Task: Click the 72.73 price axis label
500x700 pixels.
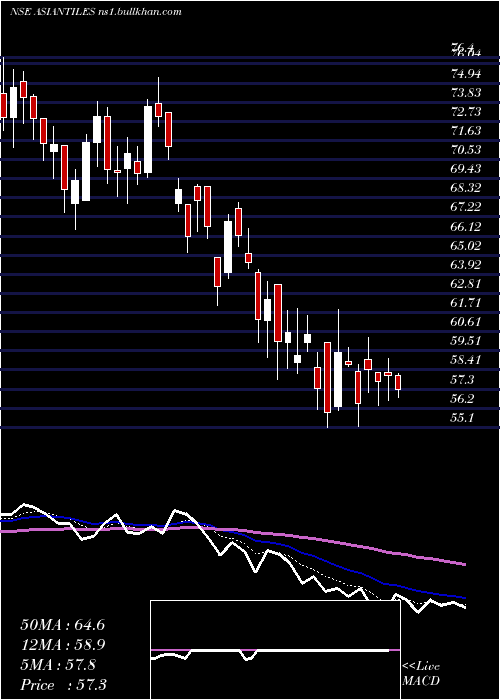Action: tap(466, 112)
